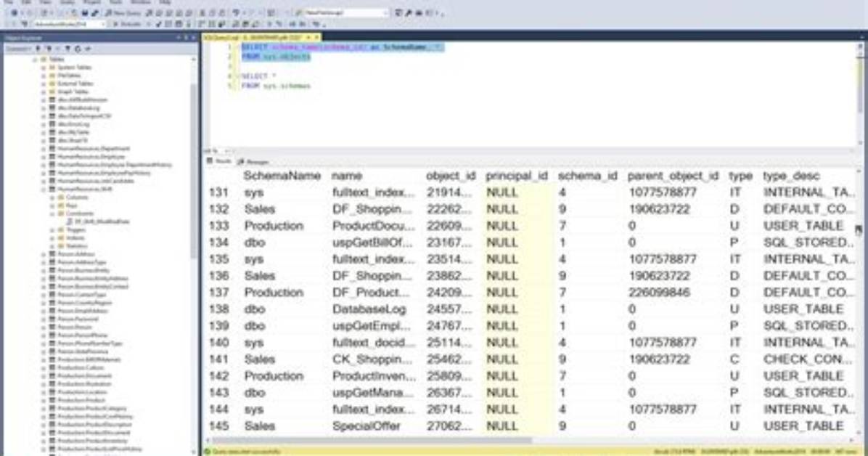Select the Person.Address table node

75,254
